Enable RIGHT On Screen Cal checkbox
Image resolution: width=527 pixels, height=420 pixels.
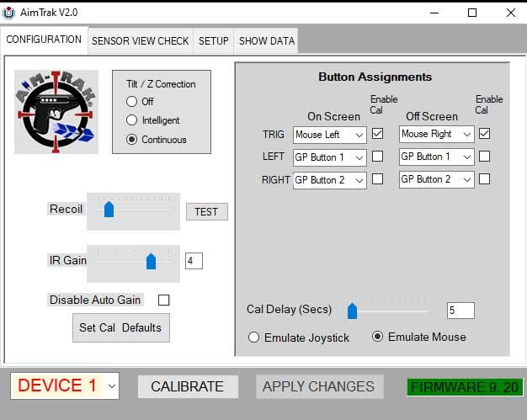(377, 179)
